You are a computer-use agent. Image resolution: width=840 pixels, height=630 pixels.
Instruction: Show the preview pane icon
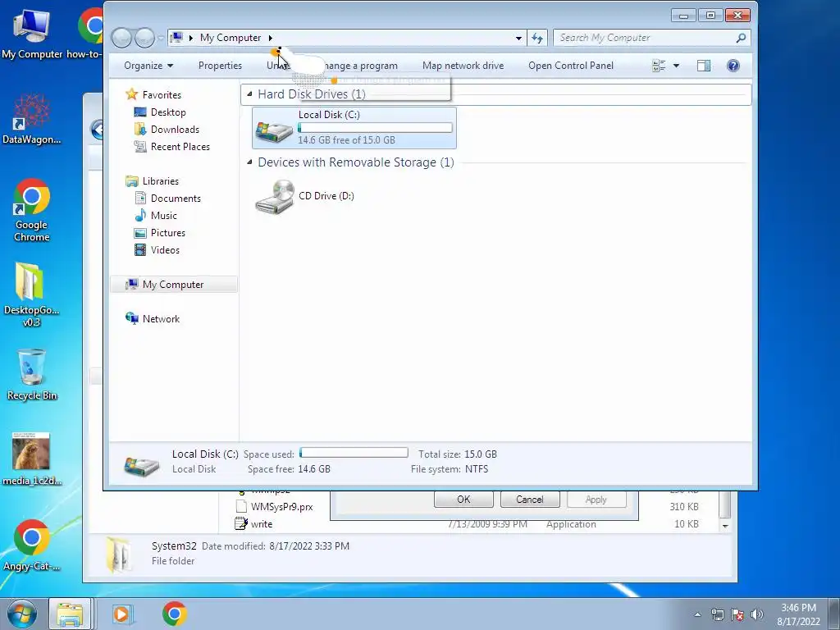point(704,66)
